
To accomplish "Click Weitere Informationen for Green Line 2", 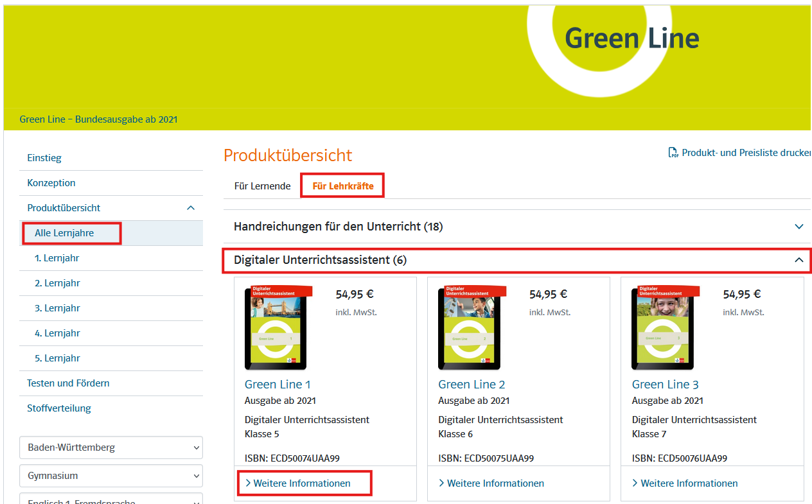I will (491, 483).
